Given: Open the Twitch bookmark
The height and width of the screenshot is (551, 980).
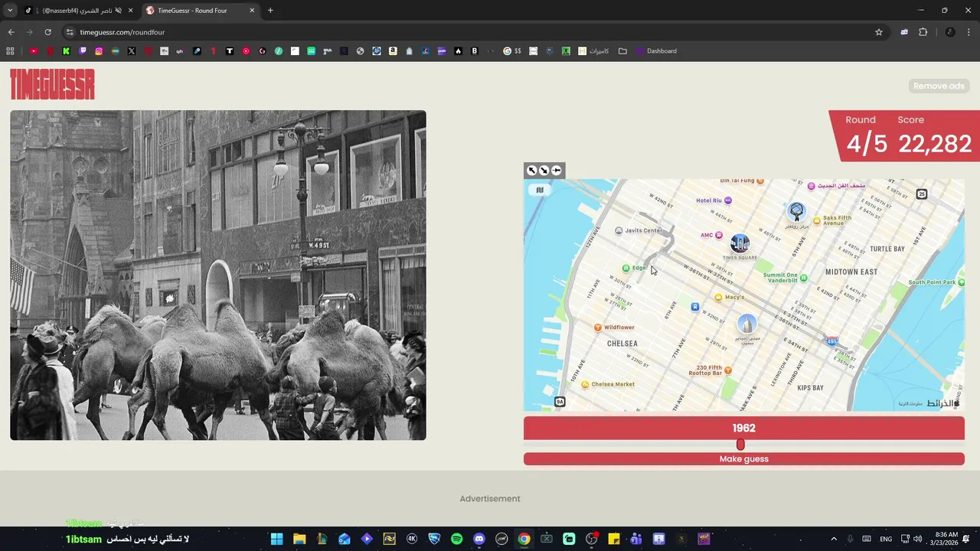Looking at the screenshot, I should [83, 51].
